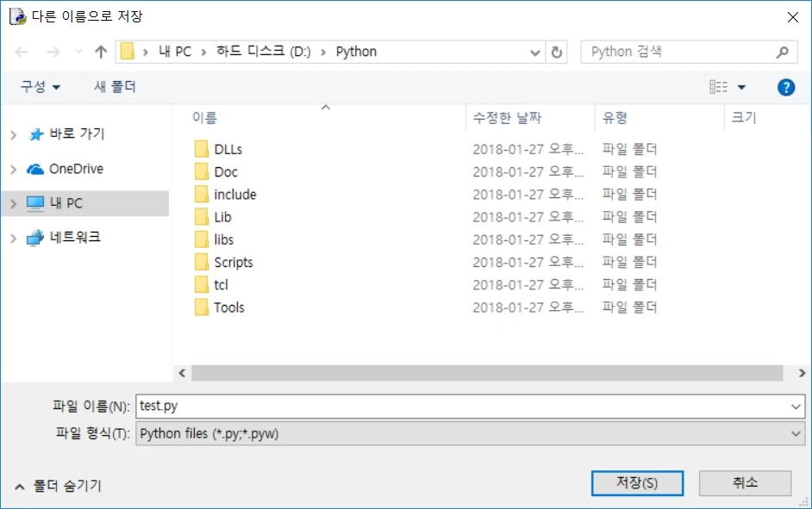This screenshot has height=509, width=812.
Task: Select the DLLs folder icon
Action: (x=202, y=149)
